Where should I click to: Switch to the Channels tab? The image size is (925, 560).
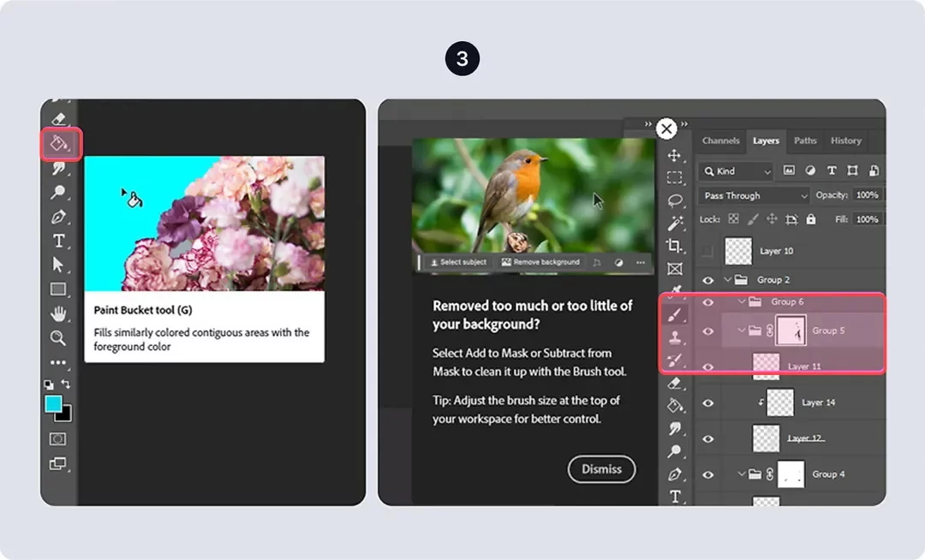(720, 140)
